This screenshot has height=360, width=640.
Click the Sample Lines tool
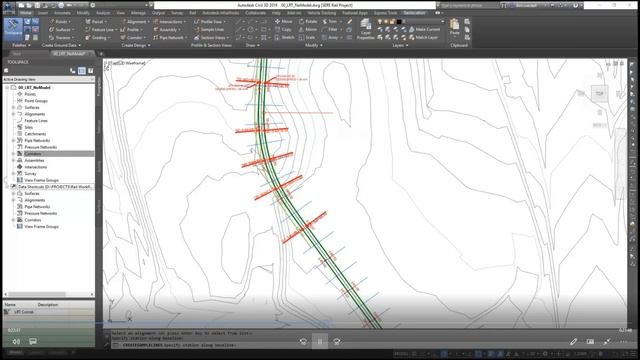pos(209,30)
